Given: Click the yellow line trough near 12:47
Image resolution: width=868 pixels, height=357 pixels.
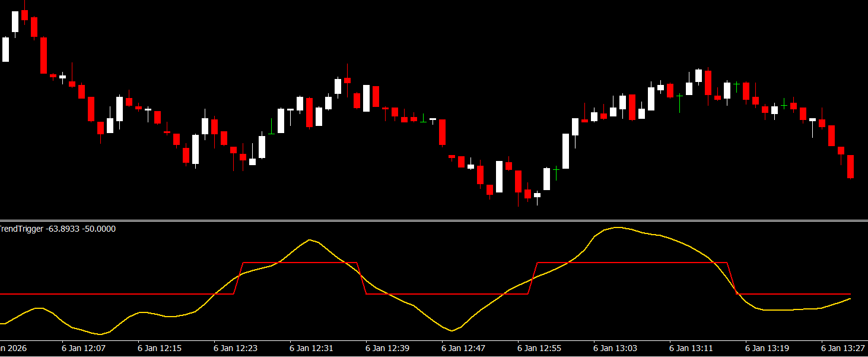Looking at the screenshot, I should click(x=452, y=330).
